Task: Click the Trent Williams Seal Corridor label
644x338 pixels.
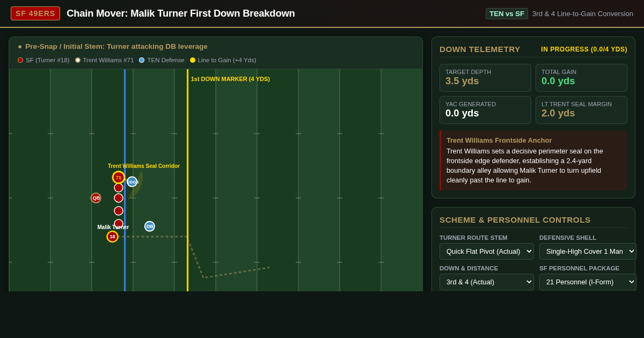Action: click(144, 166)
